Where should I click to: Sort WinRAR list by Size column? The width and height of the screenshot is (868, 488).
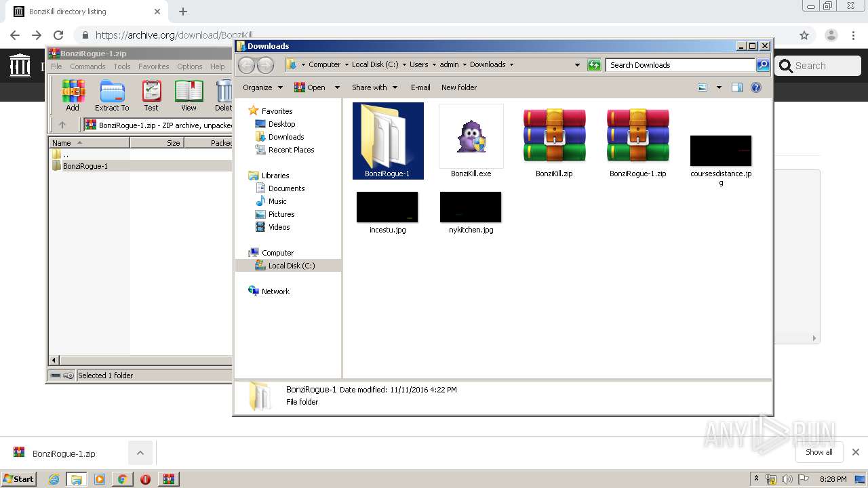coord(157,142)
